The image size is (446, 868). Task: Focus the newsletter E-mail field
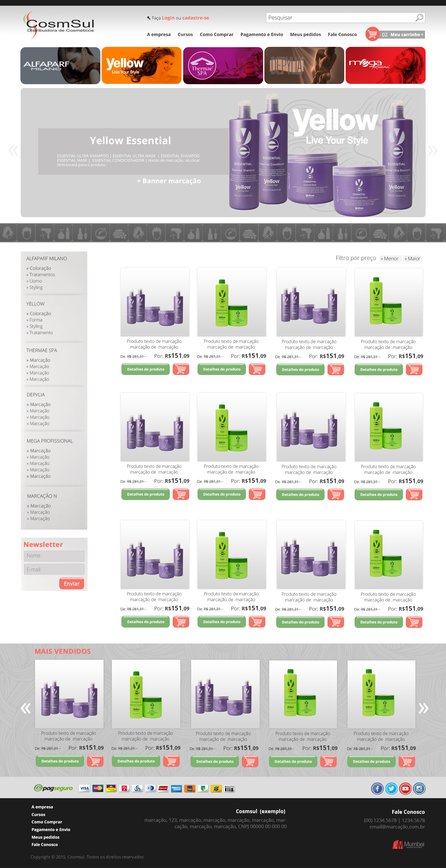point(54,569)
